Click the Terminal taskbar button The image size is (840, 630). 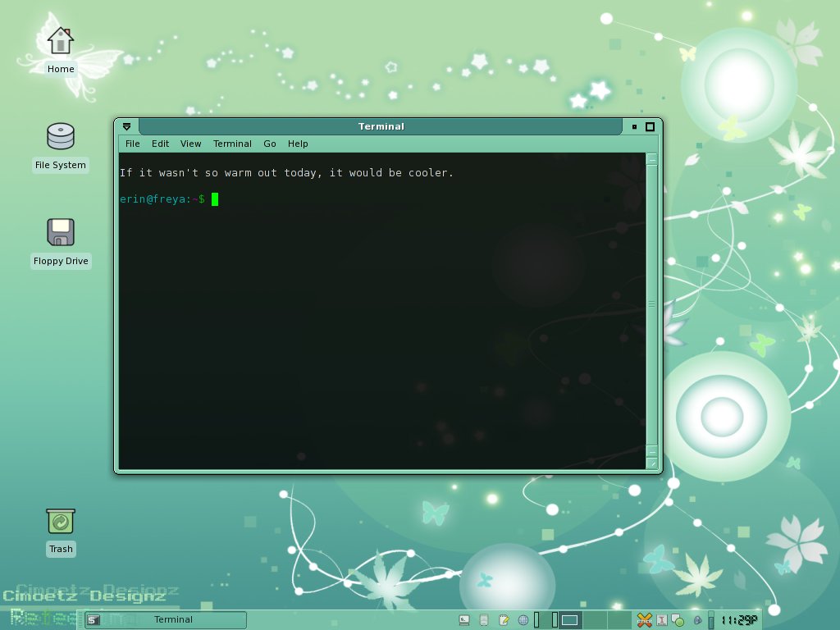click(166, 620)
